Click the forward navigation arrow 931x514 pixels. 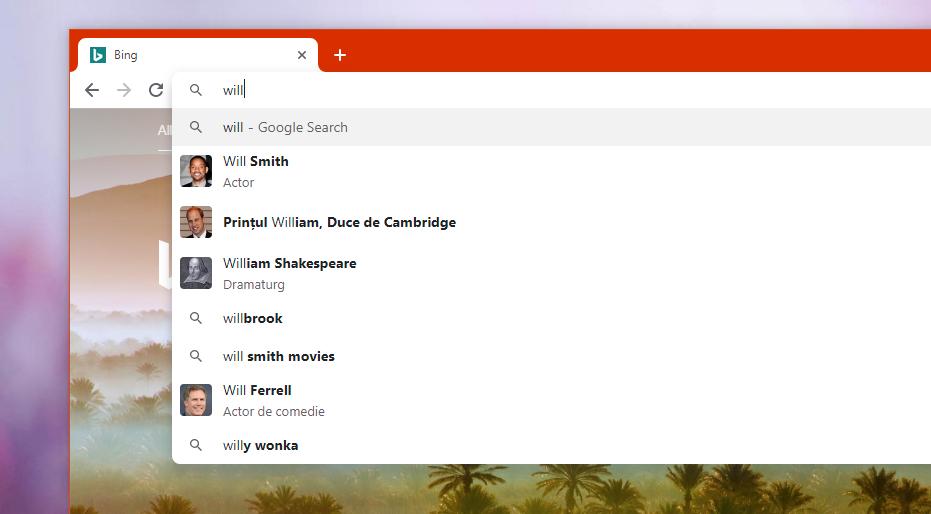point(124,90)
